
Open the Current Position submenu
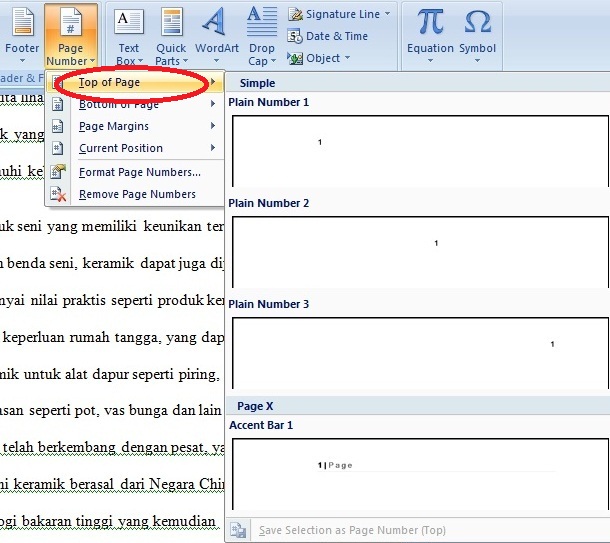coord(135,148)
